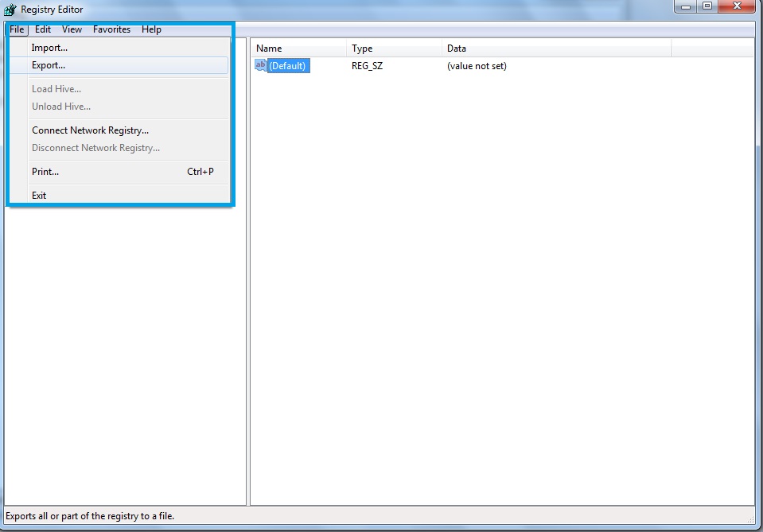Sort by the Name column header
The height and width of the screenshot is (532, 763).
[299, 49]
